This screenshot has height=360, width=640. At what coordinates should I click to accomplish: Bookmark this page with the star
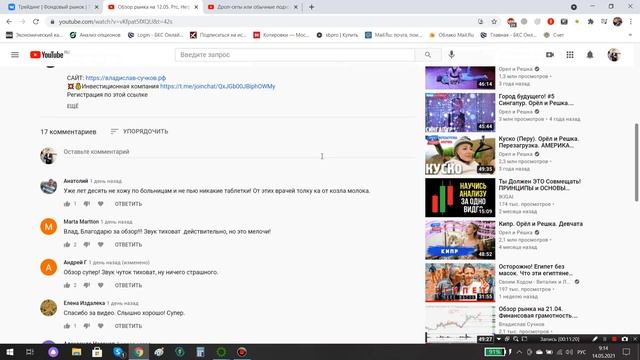coord(494,22)
